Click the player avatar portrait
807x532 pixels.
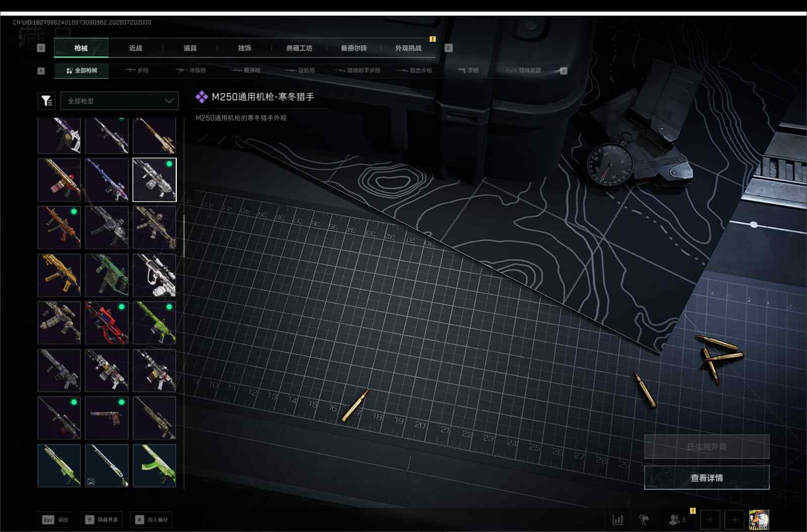[759, 519]
